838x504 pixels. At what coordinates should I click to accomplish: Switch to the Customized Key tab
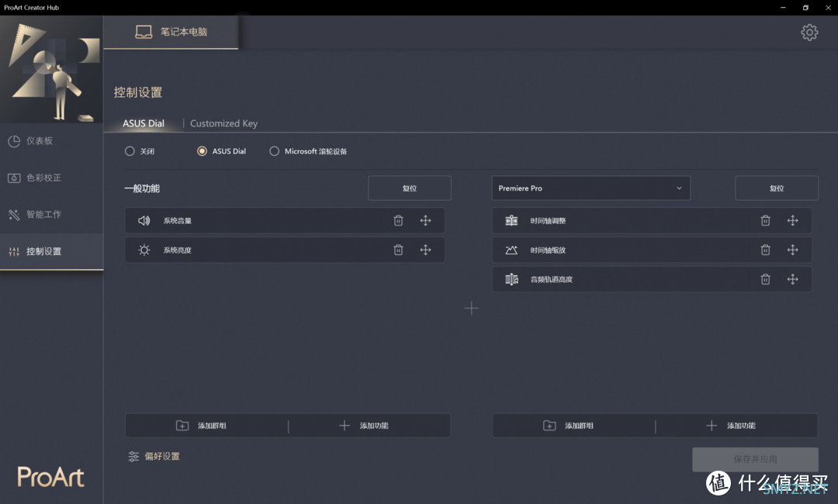(224, 123)
